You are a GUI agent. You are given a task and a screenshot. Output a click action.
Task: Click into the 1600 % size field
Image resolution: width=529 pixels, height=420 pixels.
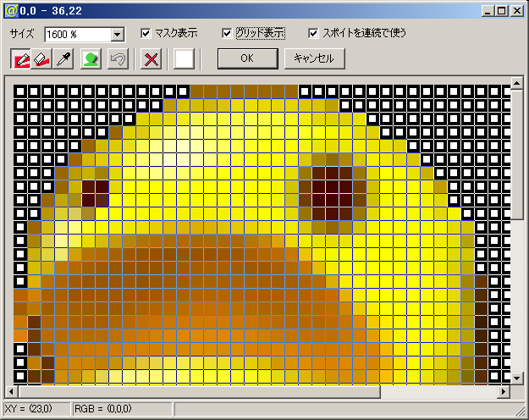78,35
